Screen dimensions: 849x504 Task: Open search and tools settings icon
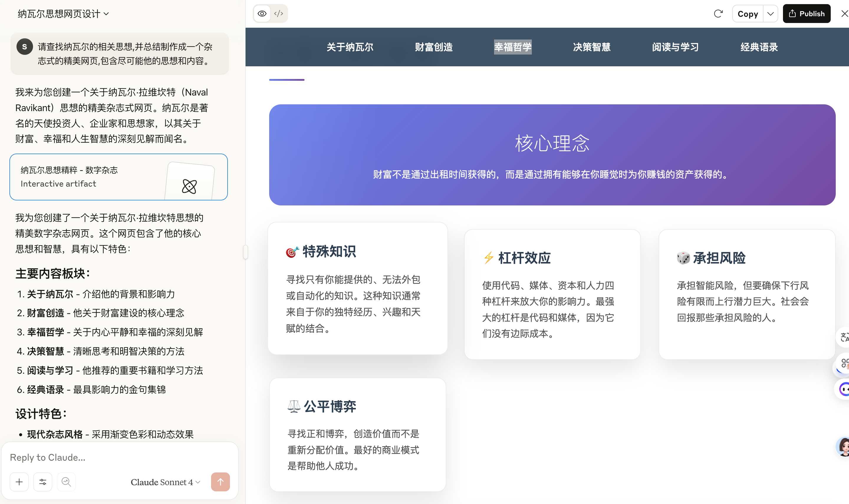coord(43,482)
